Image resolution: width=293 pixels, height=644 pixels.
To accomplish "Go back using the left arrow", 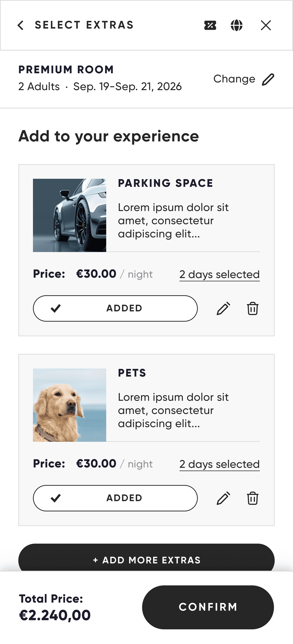I will click(21, 25).
